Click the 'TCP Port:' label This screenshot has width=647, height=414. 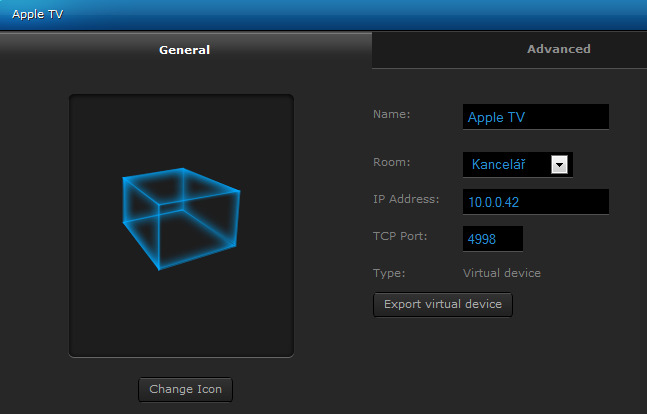pyautogui.click(x=400, y=236)
